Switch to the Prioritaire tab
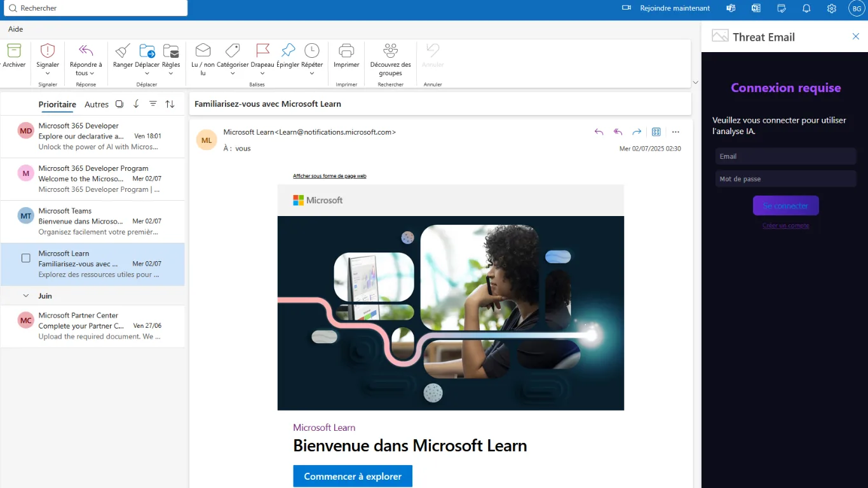 (57, 104)
